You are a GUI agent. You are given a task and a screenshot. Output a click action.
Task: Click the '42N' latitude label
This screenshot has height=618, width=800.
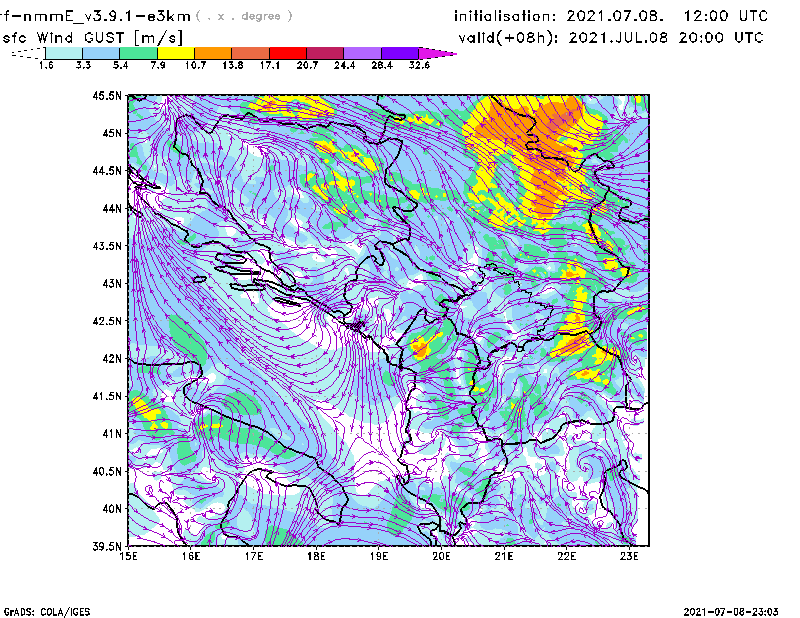[112, 359]
